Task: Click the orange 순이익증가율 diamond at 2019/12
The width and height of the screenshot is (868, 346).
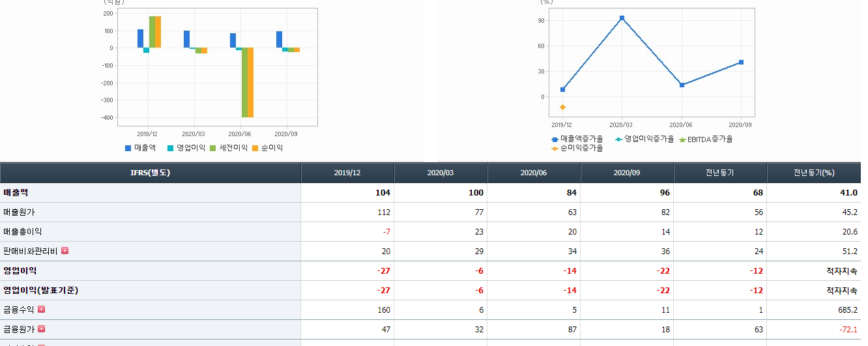Action: pos(562,107)
